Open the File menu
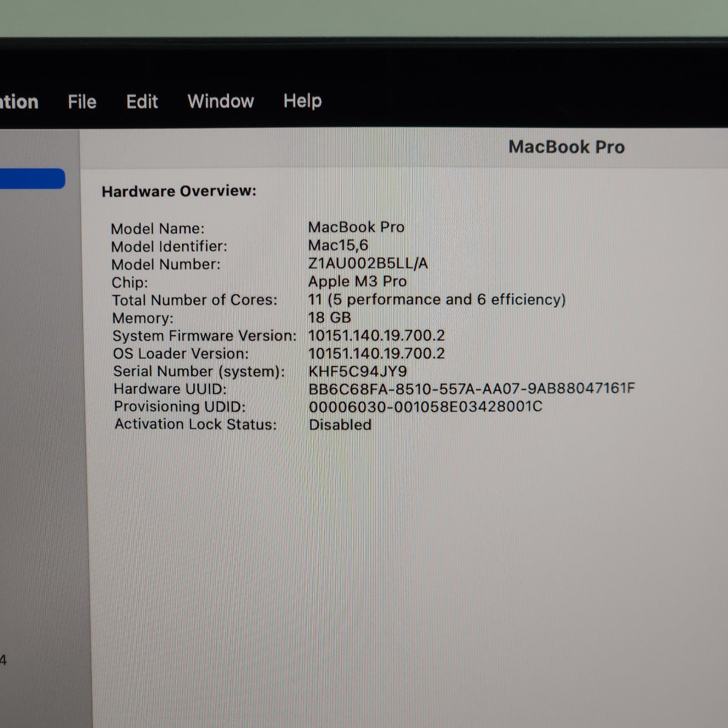The width and height of the screenshot is (728, 728). tap(82, 101)
